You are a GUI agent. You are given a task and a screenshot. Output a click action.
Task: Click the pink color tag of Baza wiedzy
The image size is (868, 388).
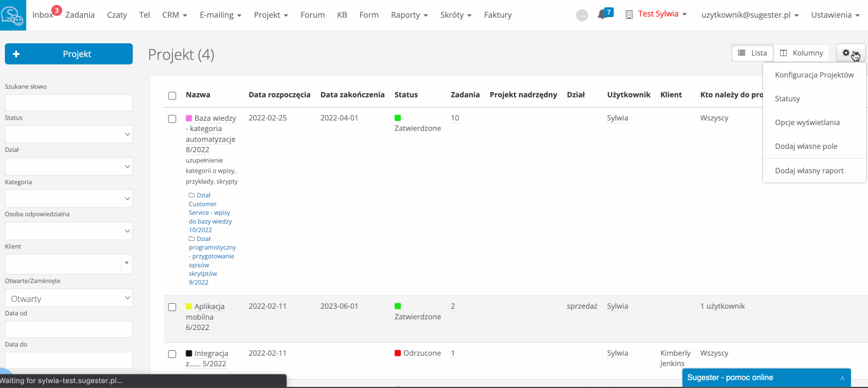coord(189,118)
